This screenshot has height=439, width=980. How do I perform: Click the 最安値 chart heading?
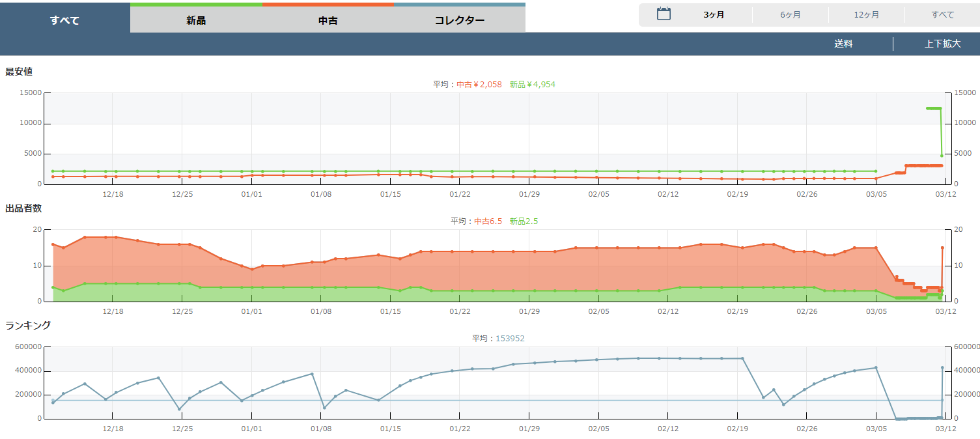coord(19,72)
